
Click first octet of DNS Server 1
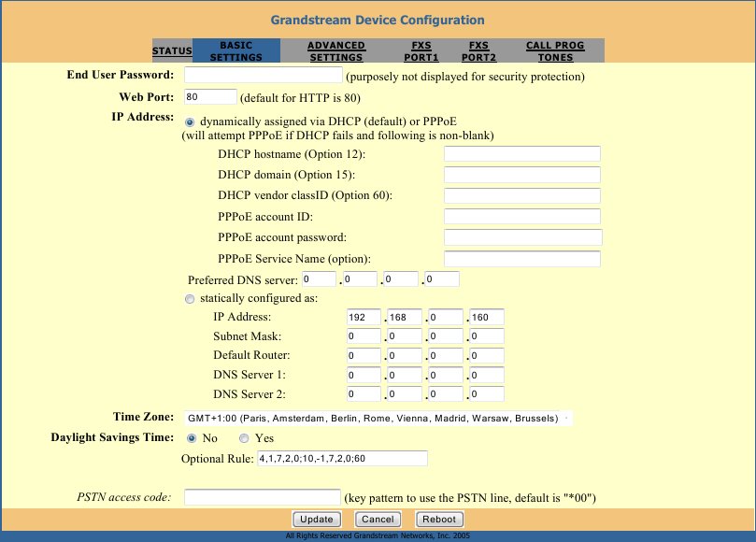(364, 375)
